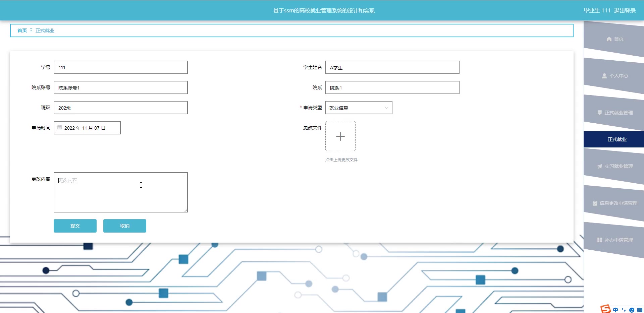The image size is (644, 313).
Task: Toggle Chinese input mode 中 icon
Action: tap(615, 310)
